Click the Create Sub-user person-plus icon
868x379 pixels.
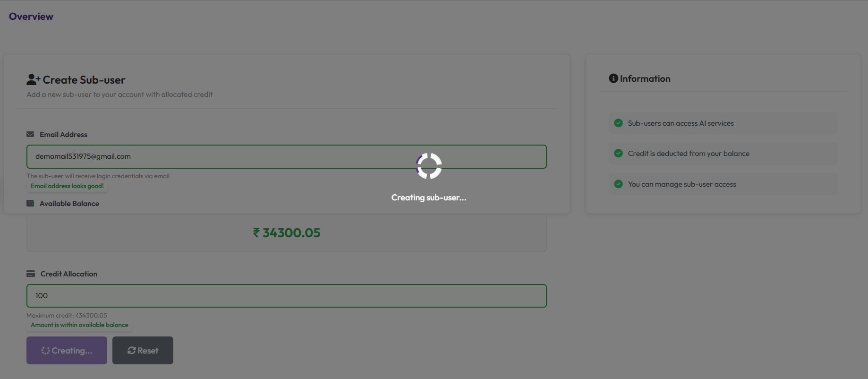(x=33, y=79)
